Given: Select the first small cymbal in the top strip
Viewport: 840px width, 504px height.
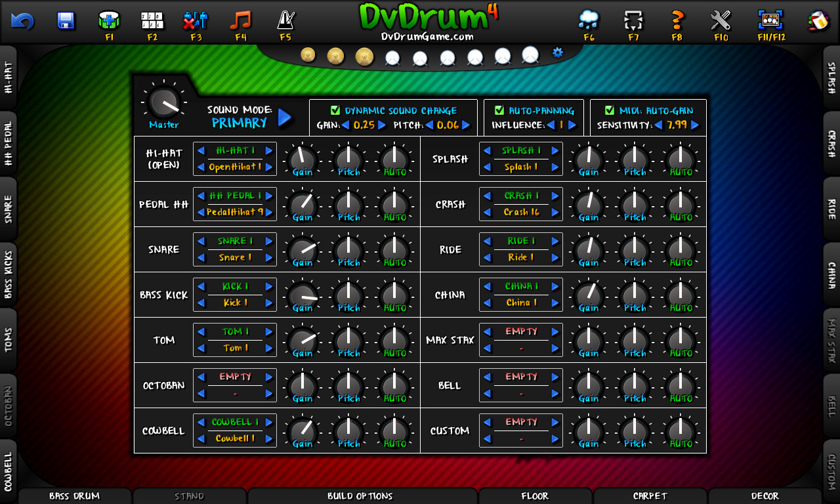Looking at the screenshot, I should (308, 54).
